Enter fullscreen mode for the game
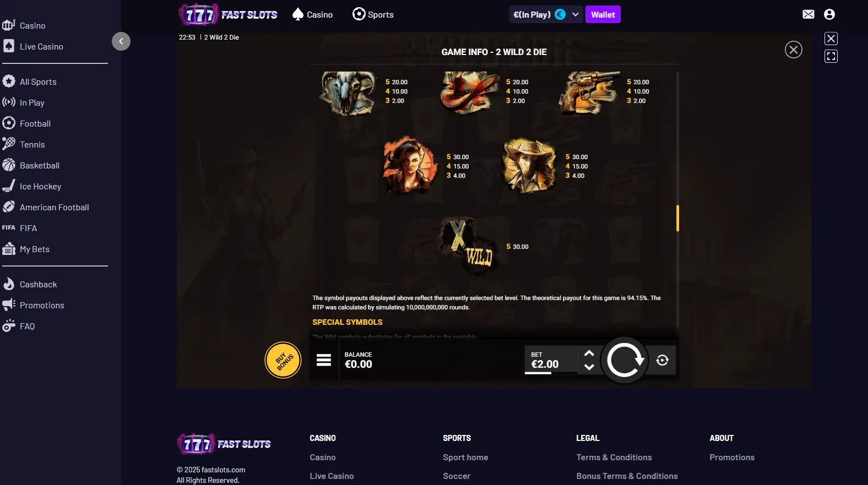Viewport: 868px width, 485px height. [x=831, y=56]
